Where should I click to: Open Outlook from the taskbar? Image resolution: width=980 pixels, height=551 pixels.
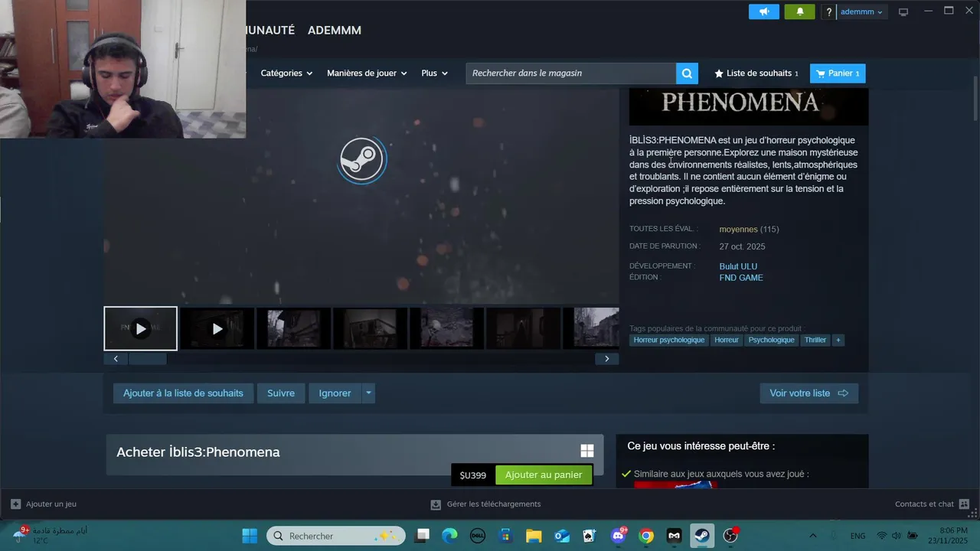tap(562, 536)
